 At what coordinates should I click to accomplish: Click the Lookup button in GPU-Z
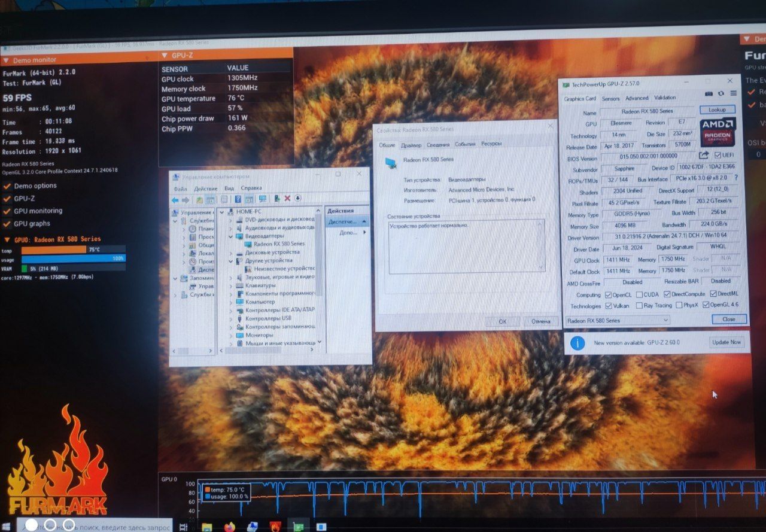coord(717,110)
